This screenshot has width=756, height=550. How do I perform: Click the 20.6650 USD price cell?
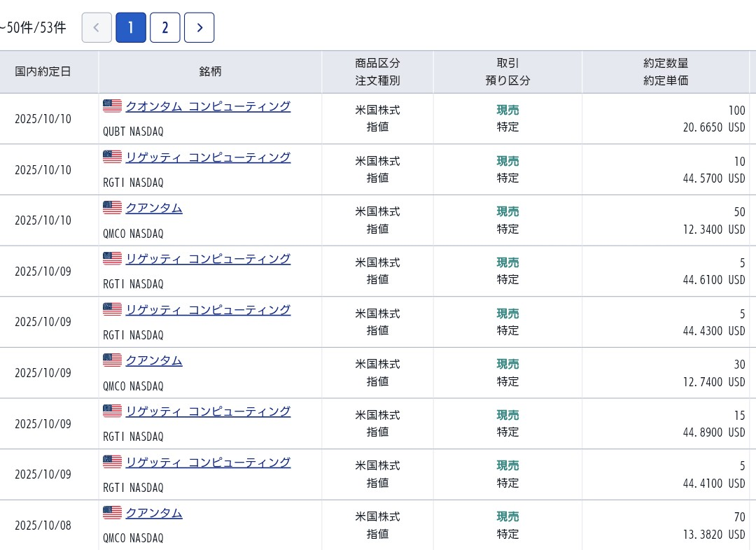coord(714,127)
